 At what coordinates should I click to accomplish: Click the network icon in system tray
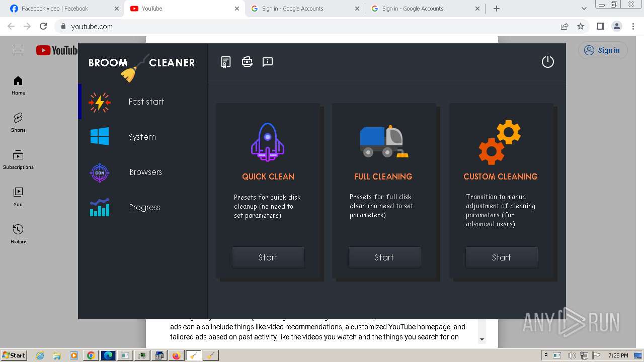585,355
